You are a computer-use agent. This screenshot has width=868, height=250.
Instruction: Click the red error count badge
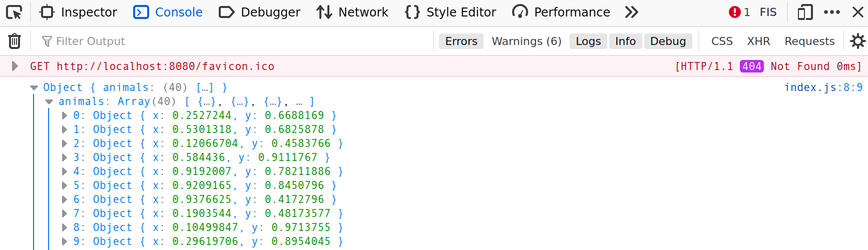[x=739, y=12]
